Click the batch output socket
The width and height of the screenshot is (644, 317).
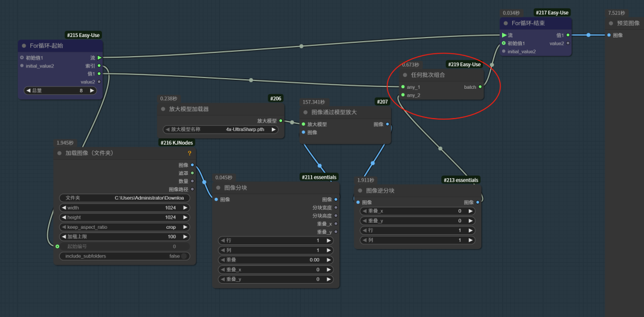tap(480, 87)
